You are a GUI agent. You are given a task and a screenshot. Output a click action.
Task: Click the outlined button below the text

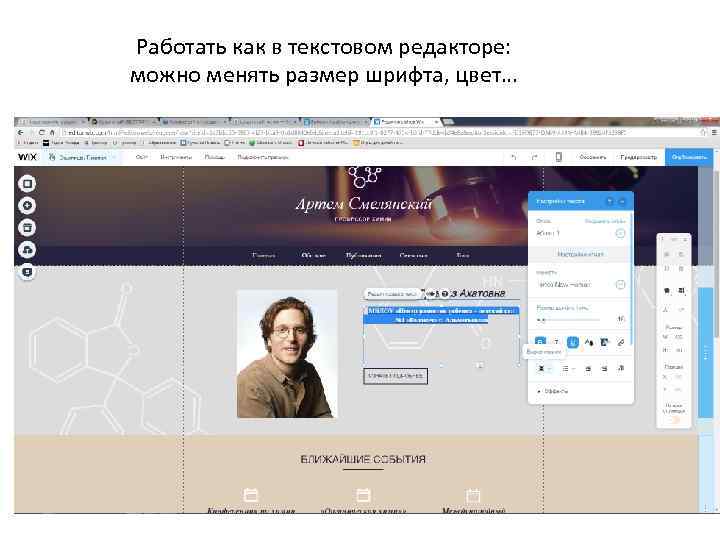[x=395, y=376]
